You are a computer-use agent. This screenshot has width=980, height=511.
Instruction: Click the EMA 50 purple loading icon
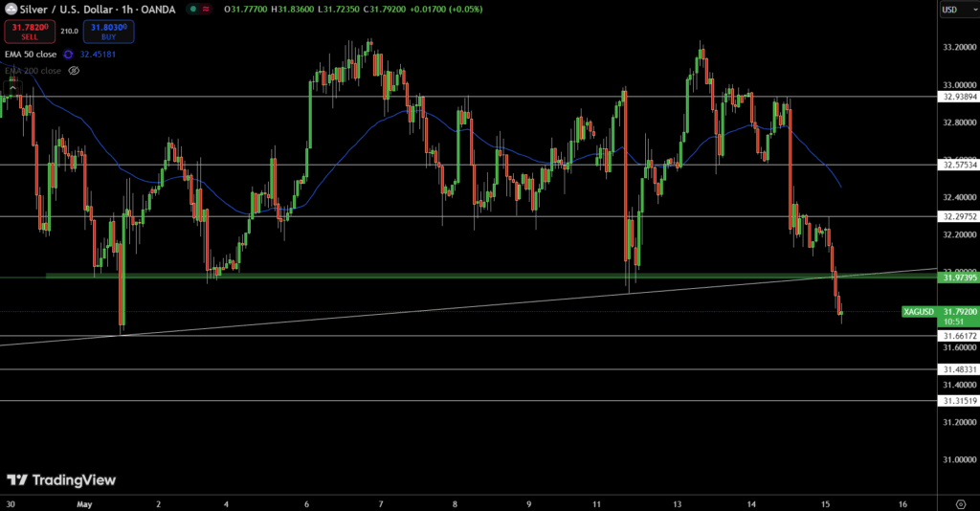pos(68,55)
